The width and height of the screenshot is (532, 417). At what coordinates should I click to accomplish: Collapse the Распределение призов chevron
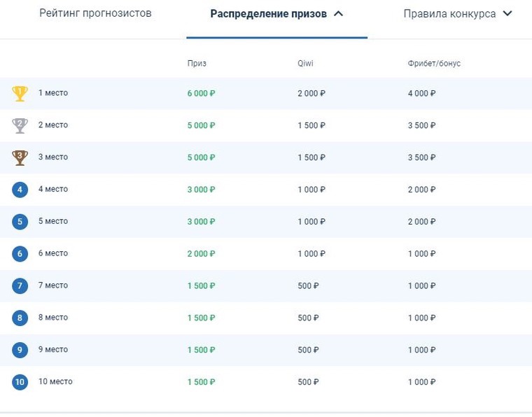338,14
